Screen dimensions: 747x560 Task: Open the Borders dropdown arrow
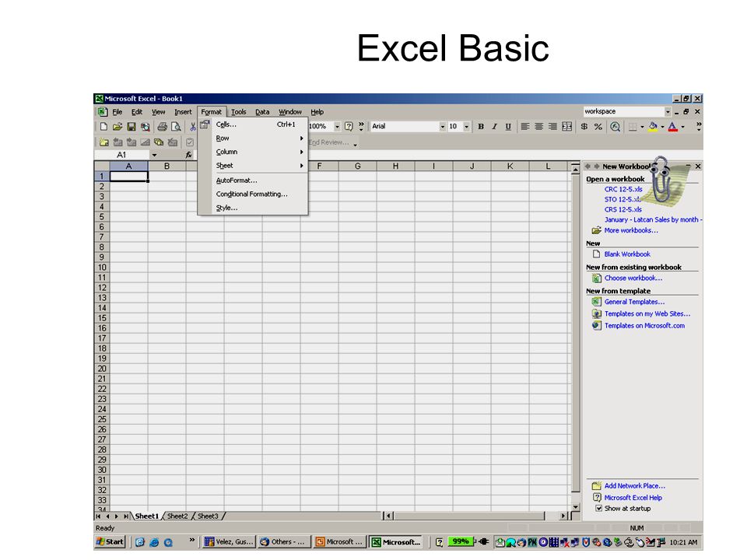(642, 127)
